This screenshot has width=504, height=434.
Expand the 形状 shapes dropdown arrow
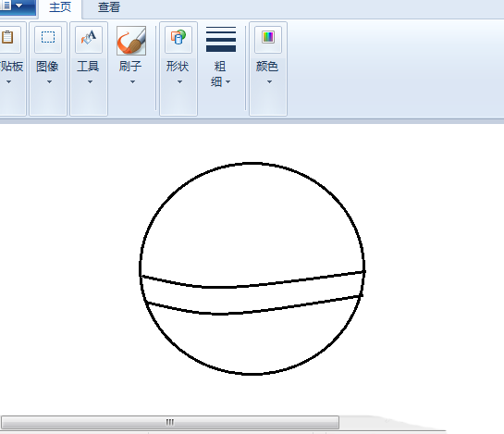pyautogui.click(x=179, y=82)
